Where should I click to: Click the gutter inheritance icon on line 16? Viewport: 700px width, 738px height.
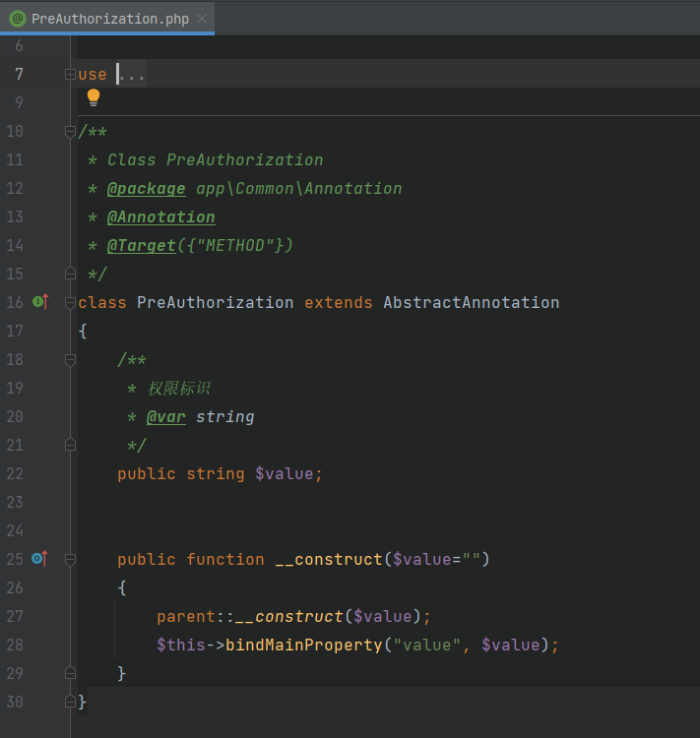click(x=40, y=302)
